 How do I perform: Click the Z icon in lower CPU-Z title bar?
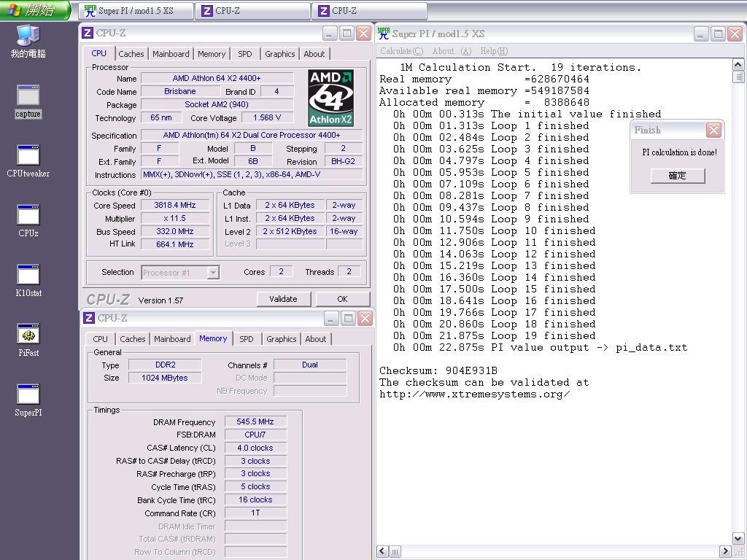pyautogui.click(x=88, y=318)
